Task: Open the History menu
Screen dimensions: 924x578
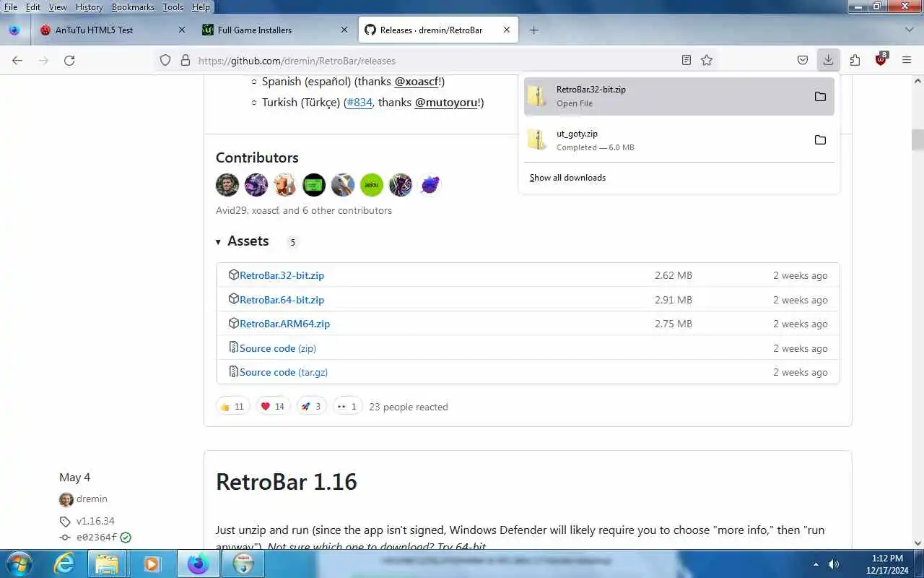Action: [x=89, y=7]
